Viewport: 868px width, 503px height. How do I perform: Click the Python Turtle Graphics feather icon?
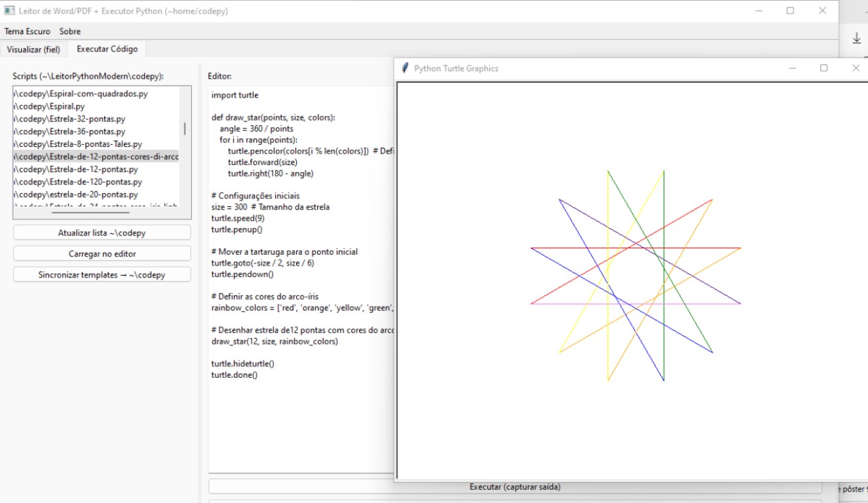point(405,68)
